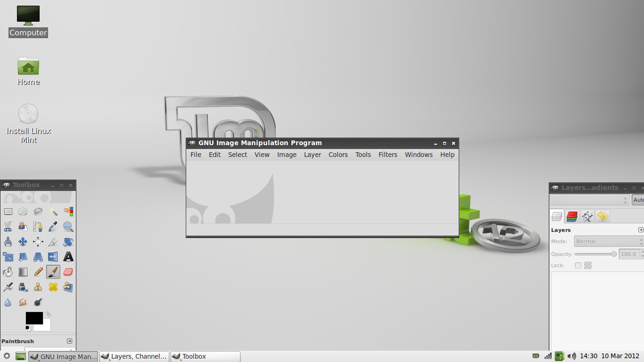644x362 pixels.
Task: Click the Opacity value field
Action: [x=628, y=254]
